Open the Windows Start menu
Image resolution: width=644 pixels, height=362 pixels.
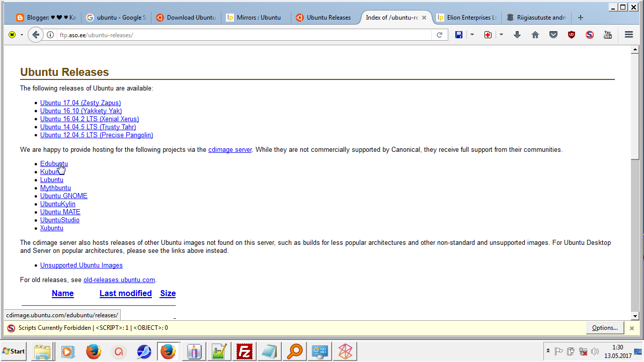[14, 351]
